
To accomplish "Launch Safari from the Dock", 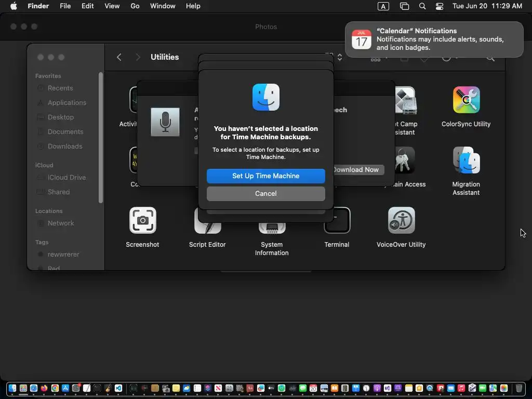I will (34, 388).
